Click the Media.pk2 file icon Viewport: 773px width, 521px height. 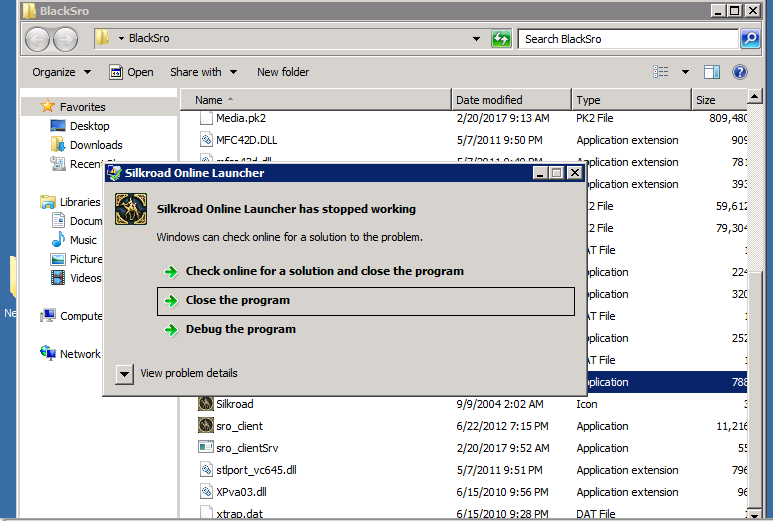[206, 118]
